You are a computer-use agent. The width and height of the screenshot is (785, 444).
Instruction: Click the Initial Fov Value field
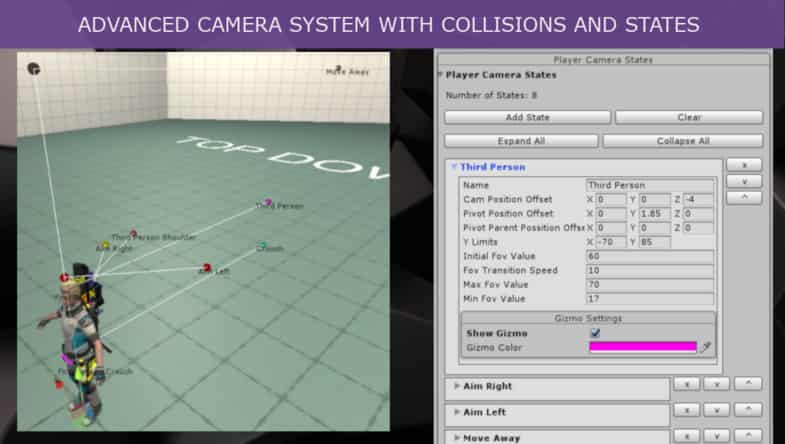click(x=649, y=257)
